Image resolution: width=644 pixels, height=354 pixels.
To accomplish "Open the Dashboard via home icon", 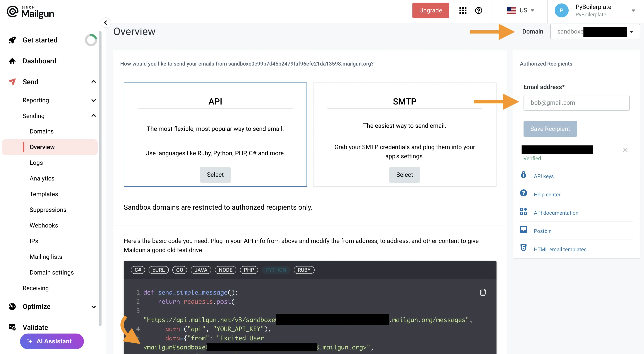I will (x=12, y=61).
